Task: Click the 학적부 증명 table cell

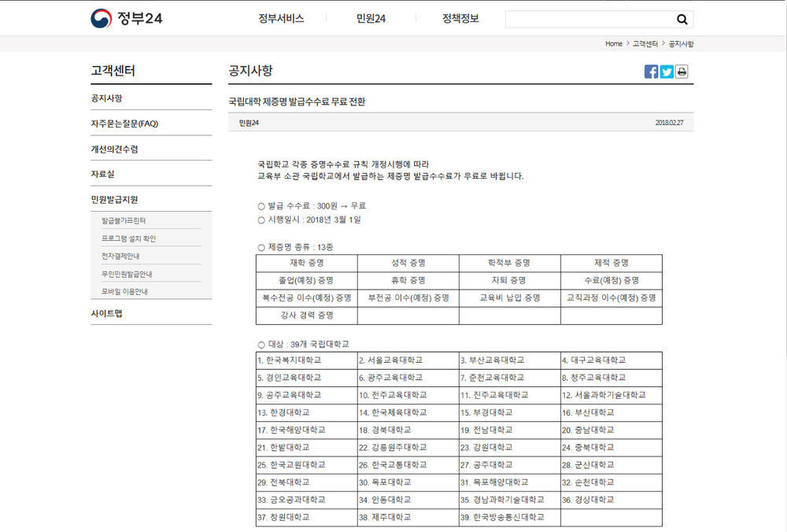Action: [x=509, y=263]
